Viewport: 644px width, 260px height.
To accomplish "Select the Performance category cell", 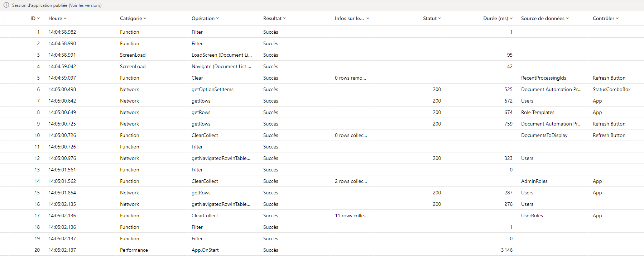I will [134, 250].
